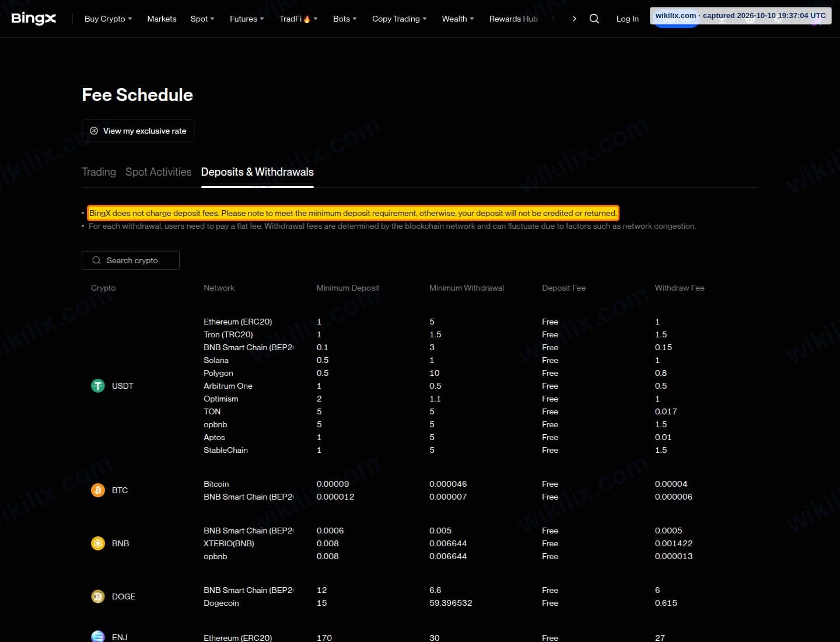Open the Wealth dropdown menu
840x642 pixels.
click(x=458, y=19)
